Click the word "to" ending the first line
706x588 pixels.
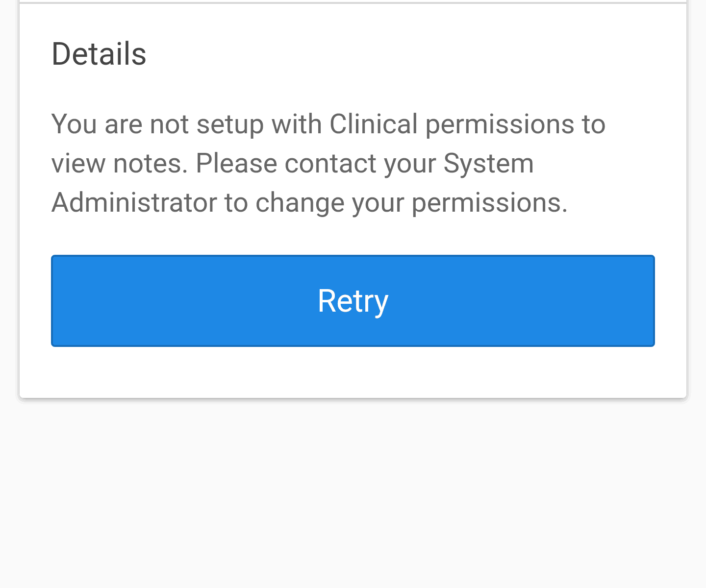[594, 124]
